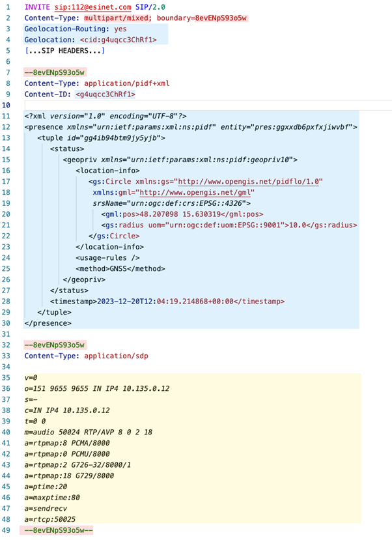Click line number 1 in the gutter
The image size is (392, 540).
8,7
